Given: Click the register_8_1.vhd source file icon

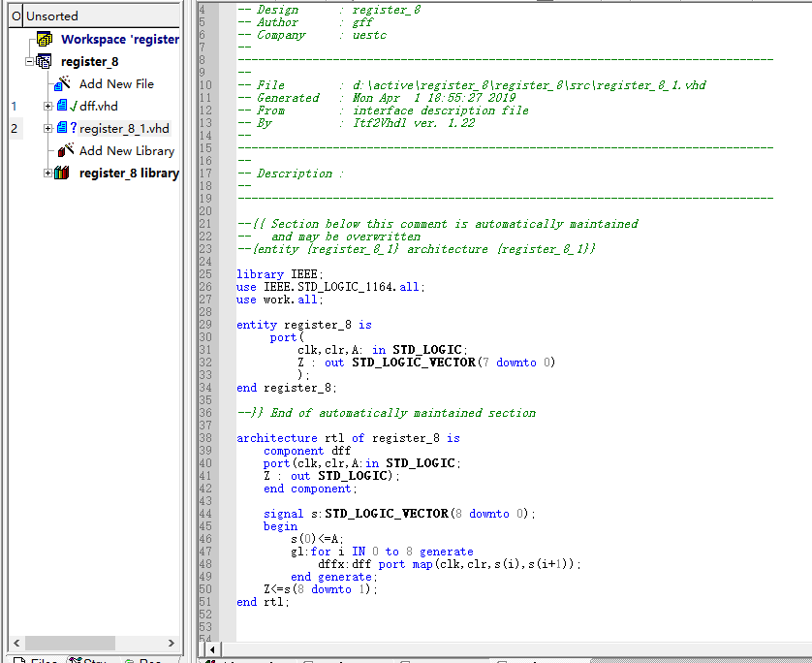Looking at the screenshot, I should click(x=62, y=127).
